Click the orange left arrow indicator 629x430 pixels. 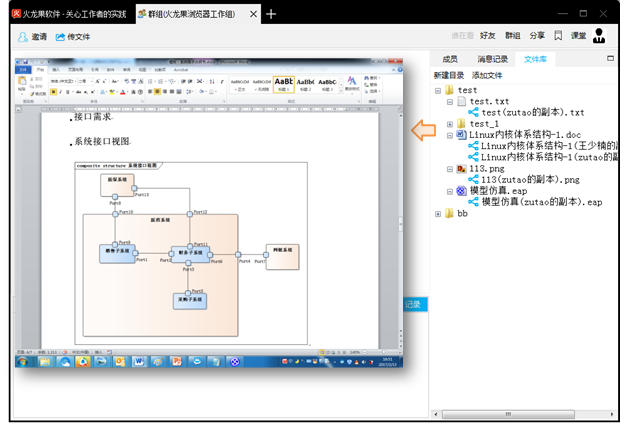coord(425,129)
